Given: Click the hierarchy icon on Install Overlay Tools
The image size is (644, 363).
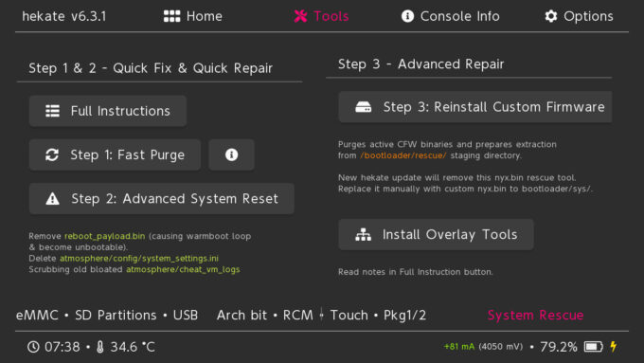Looking at the screenshot, I should tap(363, 235).
